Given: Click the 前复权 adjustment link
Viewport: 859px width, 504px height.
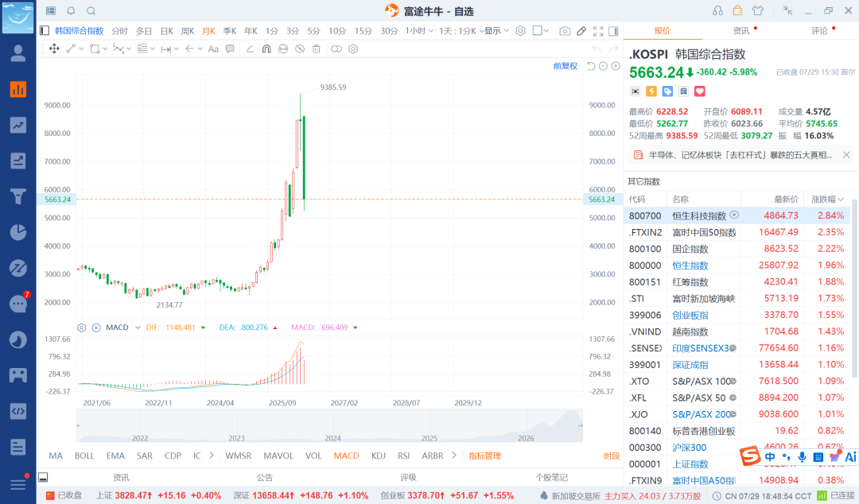Looking at the screenshot, I should pos(566,66).
